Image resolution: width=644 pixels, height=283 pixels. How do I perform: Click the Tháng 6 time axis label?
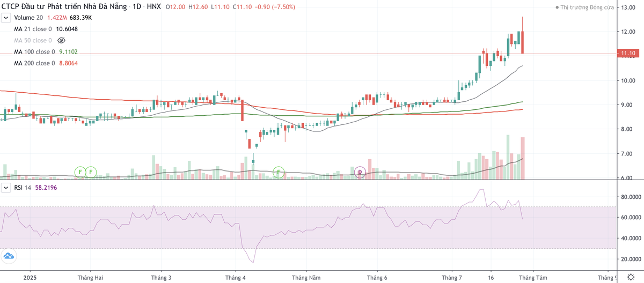(377, 278)
